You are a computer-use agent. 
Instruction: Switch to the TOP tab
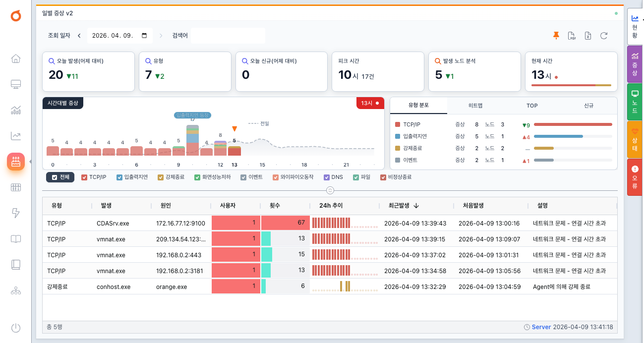(x=532, y=106)
